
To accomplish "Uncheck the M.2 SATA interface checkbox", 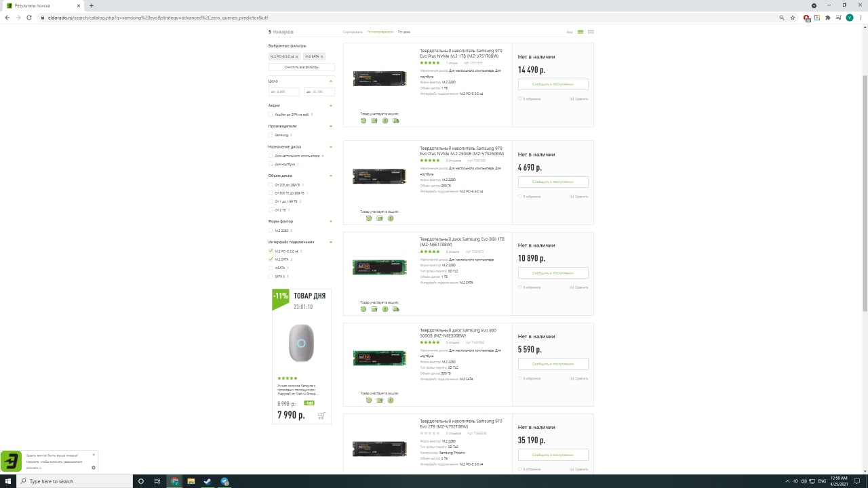I will click(271, 259).
